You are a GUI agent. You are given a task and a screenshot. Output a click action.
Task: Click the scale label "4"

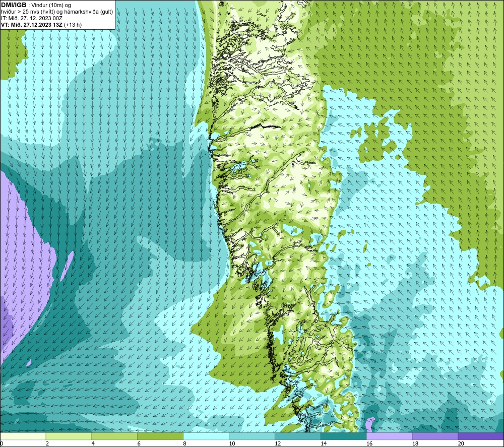[93, 444]
